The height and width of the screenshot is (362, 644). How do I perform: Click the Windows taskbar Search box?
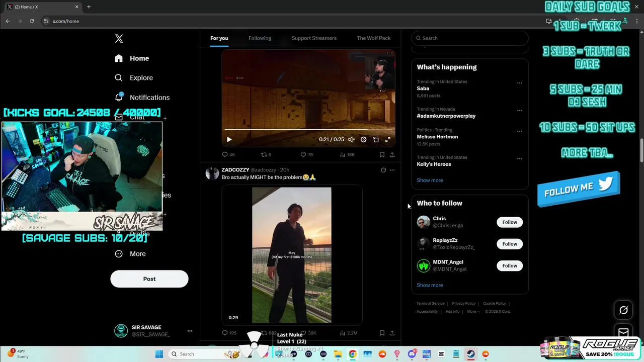(204, 354)
